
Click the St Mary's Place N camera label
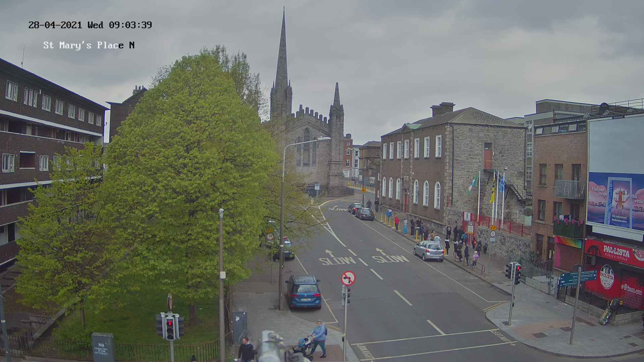89,45
